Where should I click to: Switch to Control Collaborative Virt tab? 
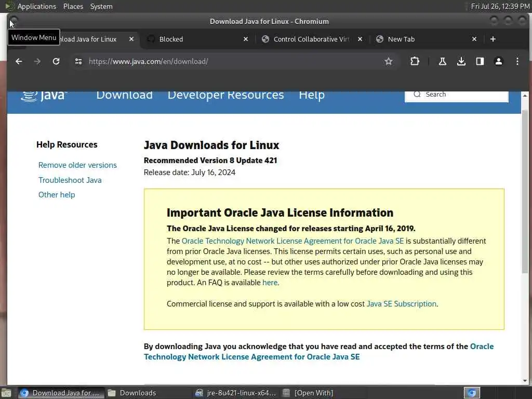312,39
